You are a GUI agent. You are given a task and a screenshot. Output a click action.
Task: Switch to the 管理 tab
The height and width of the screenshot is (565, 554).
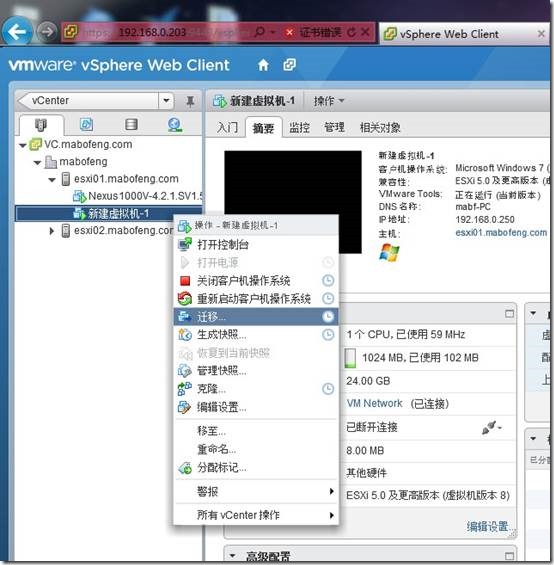pos(334,127)
